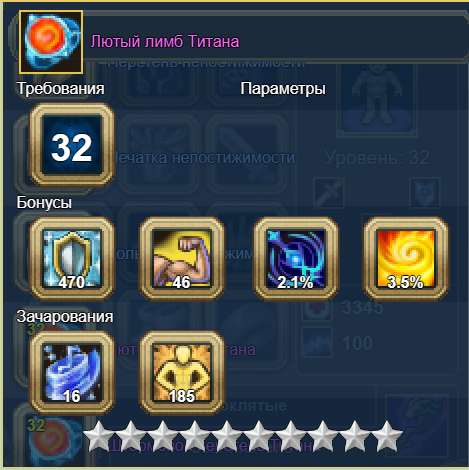
Task: Select the fire swirl 3.5% bonus icon
Action: pos(406,259)
